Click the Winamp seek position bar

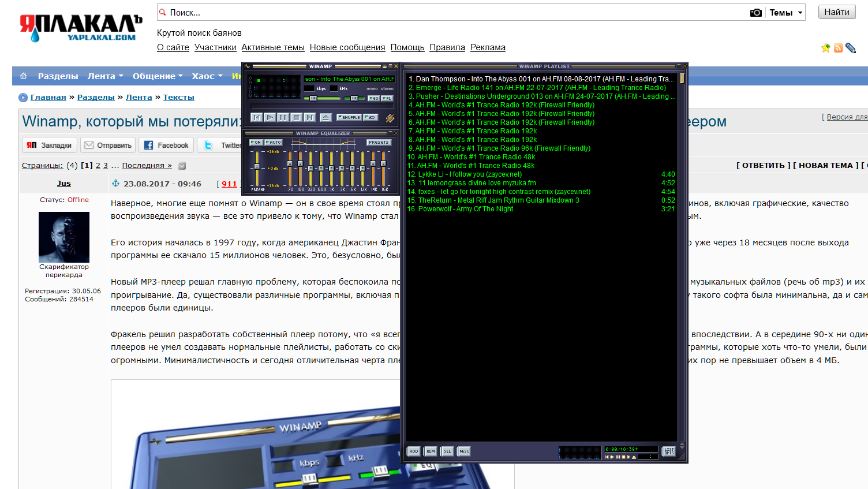321,106
